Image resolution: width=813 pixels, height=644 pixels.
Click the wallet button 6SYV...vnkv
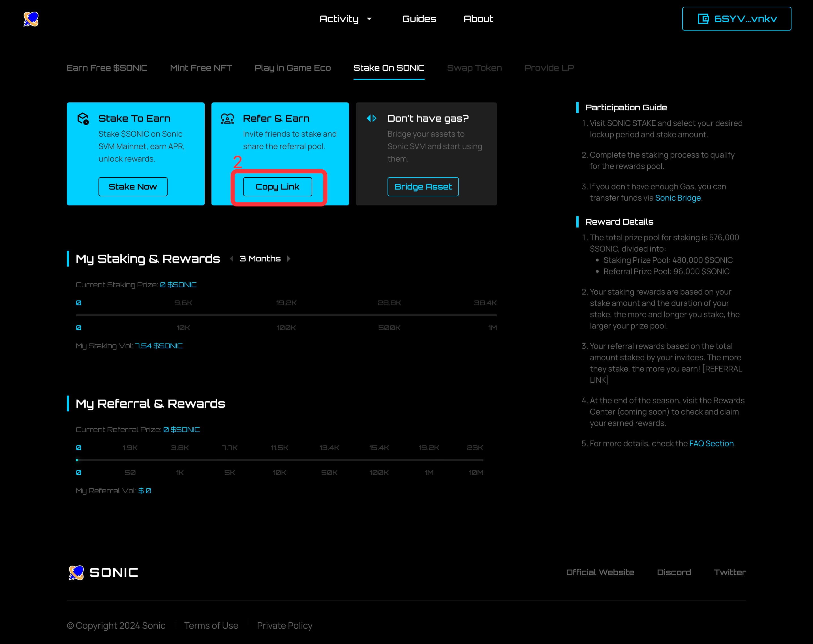pyautogui.click(x=737, y=19)
